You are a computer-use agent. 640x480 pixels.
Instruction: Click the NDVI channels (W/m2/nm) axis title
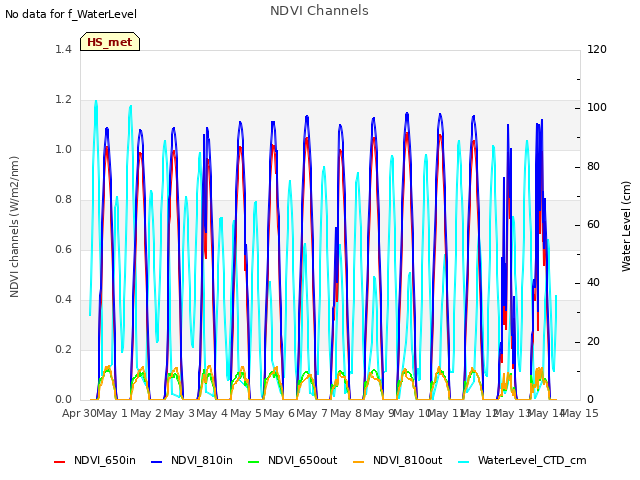tap(14, 227)
